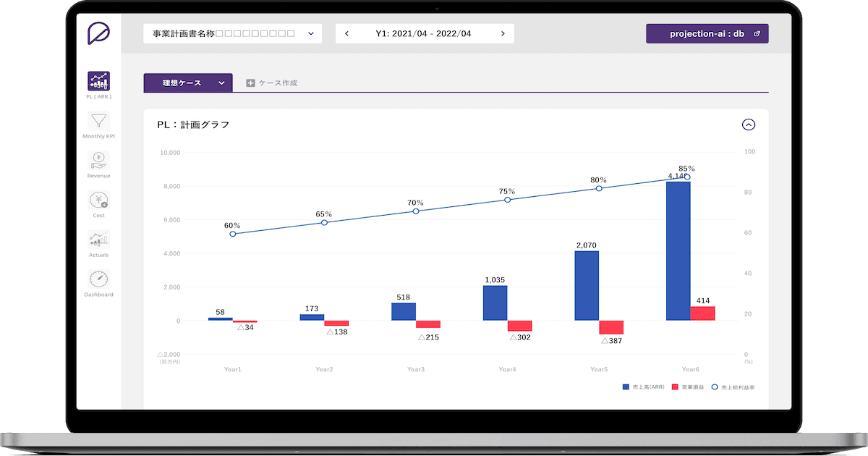Viewport: 868px width, 456px height.
Task: Click the Year6 blue revenue bar
Action: pyautogui.click(x=678, y=250)
